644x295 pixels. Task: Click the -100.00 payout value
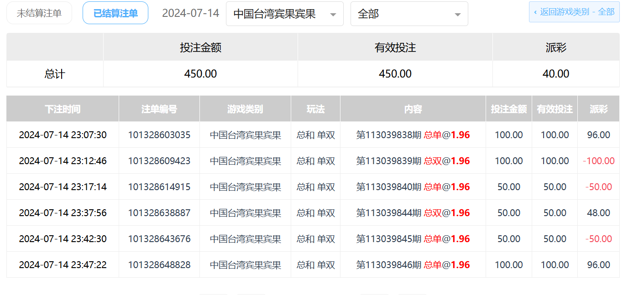[598, 161]
